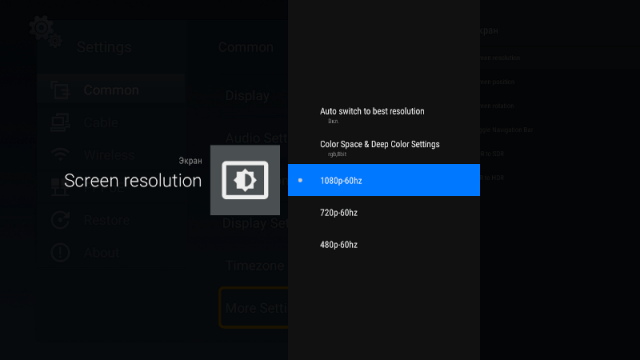Click the screen brightness display icon
Viewport: 640px width, 360px height.
click(x=245, y=180)
